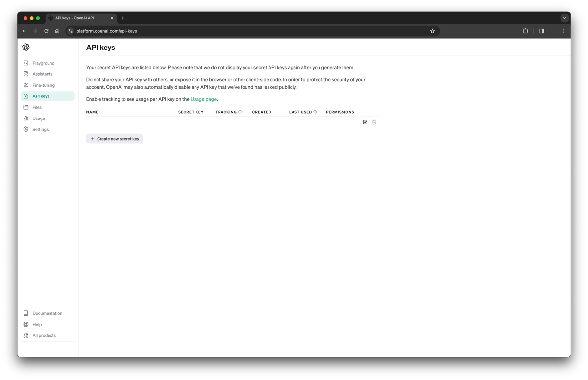Go to Assistants page

click(48, 74)
